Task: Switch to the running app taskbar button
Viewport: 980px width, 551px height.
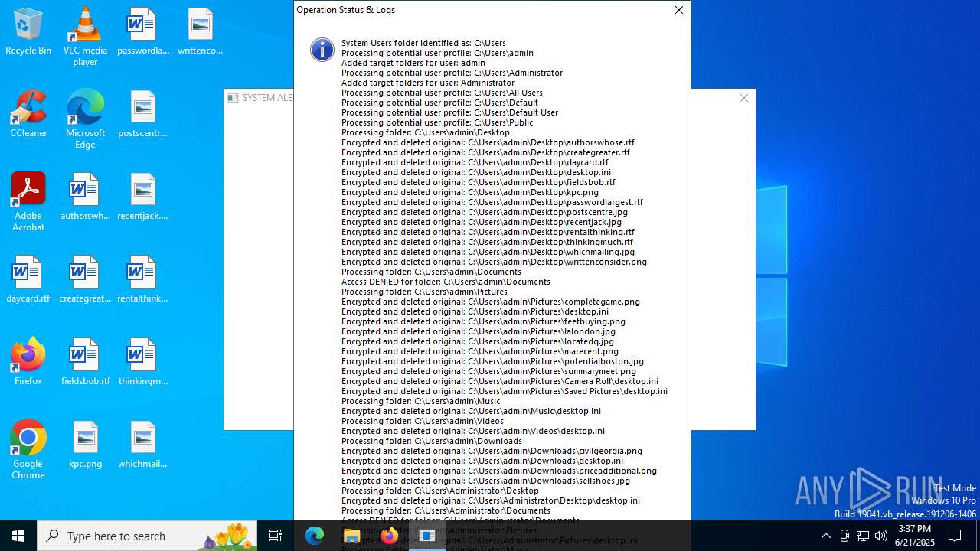Action: [x=426, y=536]
